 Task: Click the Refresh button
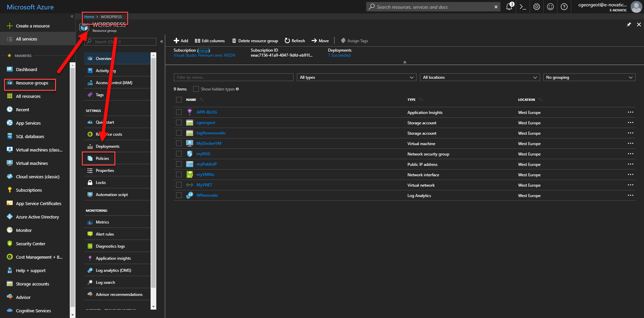coord(295,41)
